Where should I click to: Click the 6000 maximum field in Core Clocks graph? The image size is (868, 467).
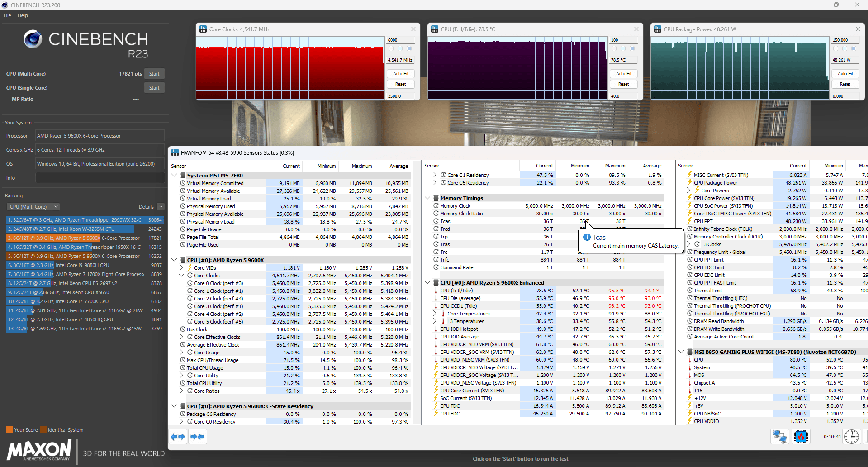(400, 40)
